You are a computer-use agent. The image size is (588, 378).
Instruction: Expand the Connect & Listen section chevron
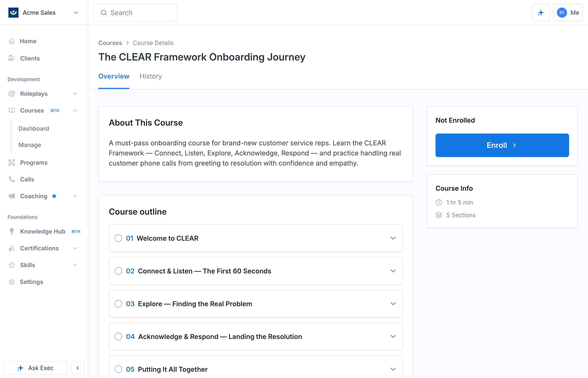tap(393, 271)
